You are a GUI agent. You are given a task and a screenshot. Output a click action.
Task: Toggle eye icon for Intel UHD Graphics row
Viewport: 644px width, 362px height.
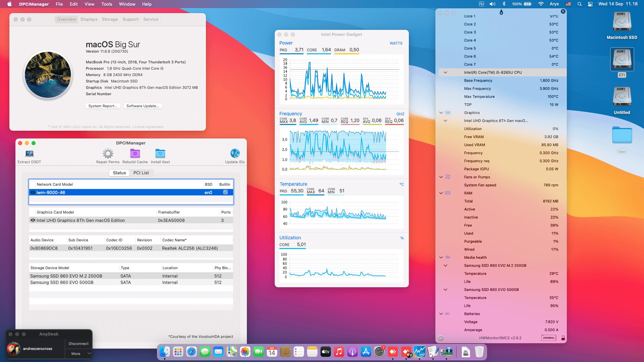pos(33,220)
